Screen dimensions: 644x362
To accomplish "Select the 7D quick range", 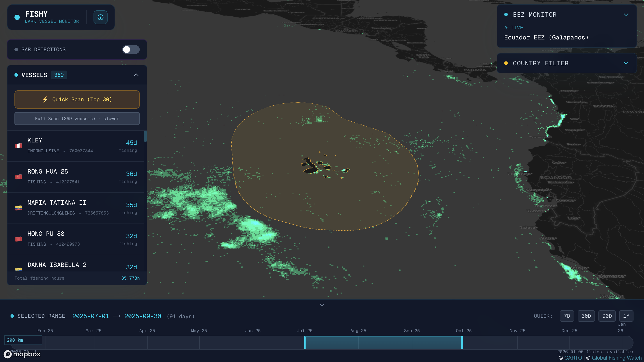I will coord(567,316).
